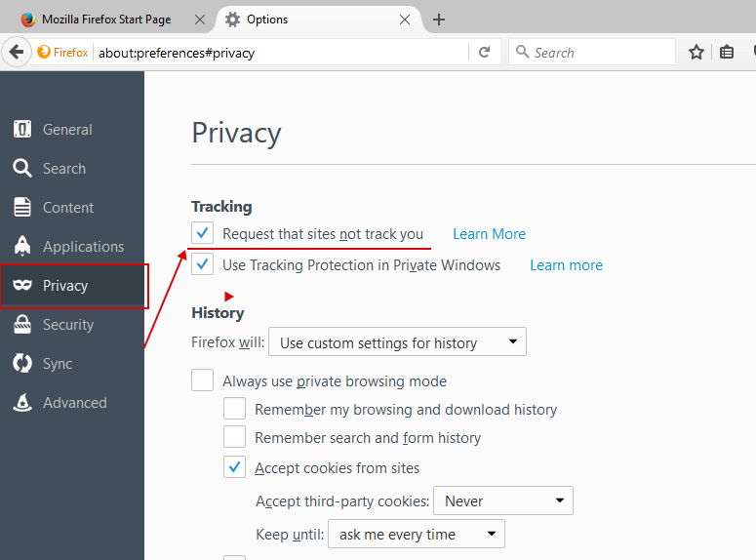
Task: Check Remember search and form history
Action: click(235, 437)
